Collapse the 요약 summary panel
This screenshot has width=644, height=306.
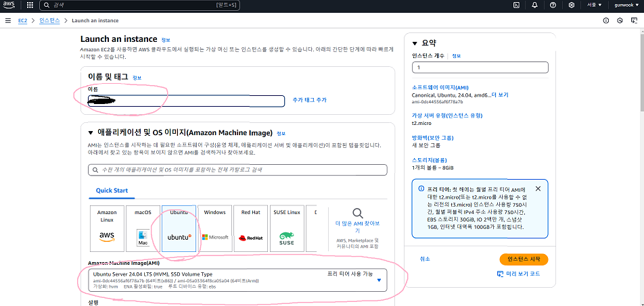pos(415,43)
